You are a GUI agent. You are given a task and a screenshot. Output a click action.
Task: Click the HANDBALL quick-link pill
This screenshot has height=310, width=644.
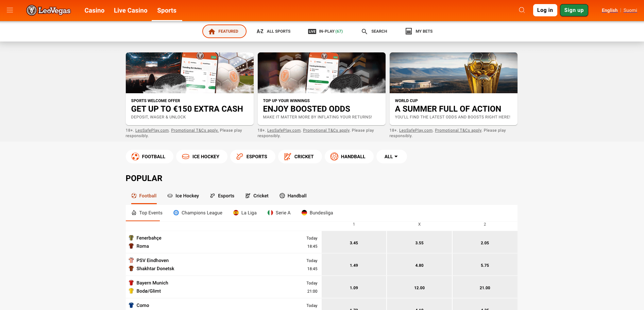[349, 157]
